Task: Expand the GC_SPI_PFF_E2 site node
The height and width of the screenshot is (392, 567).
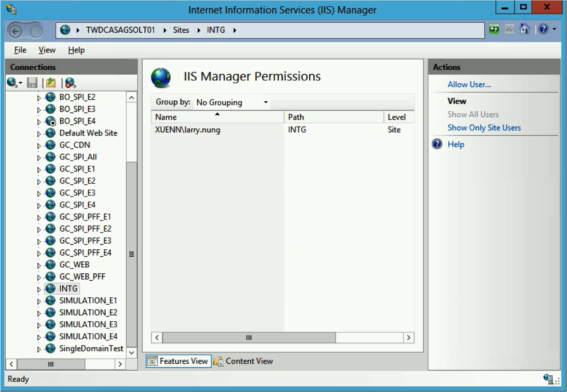Action: click(39, 229)
